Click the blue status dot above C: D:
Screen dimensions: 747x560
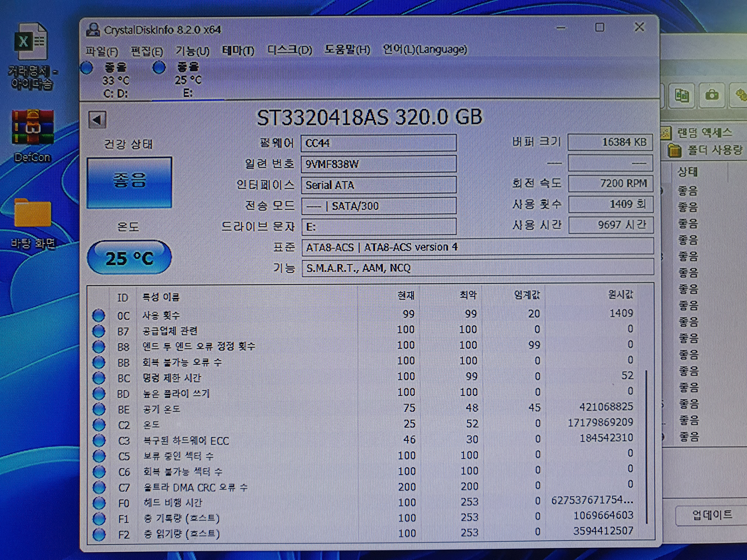pos(87,68)
